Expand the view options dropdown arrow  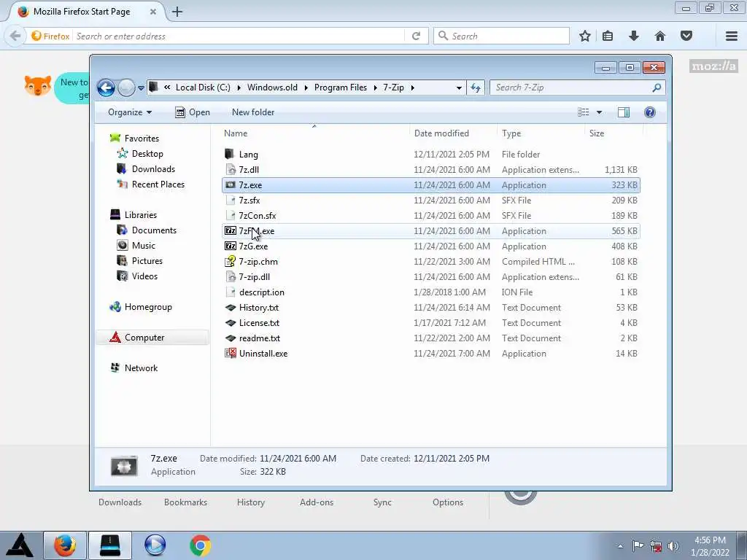[600, 112]
